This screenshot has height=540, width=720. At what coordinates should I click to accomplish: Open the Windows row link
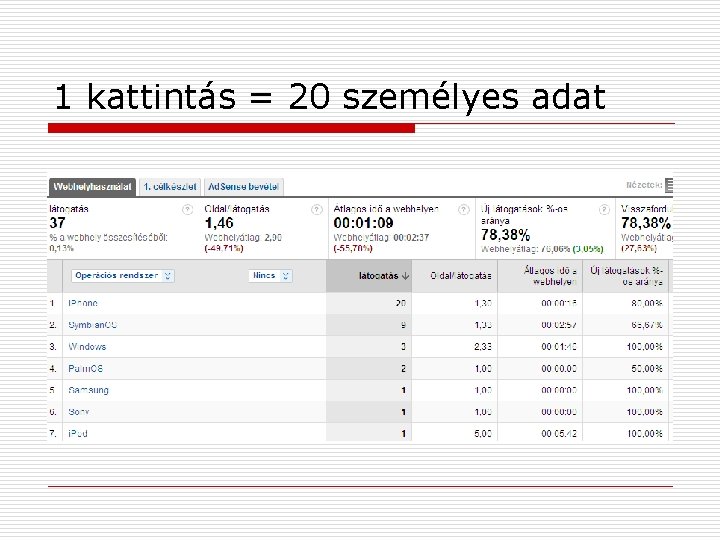(87, 347)
